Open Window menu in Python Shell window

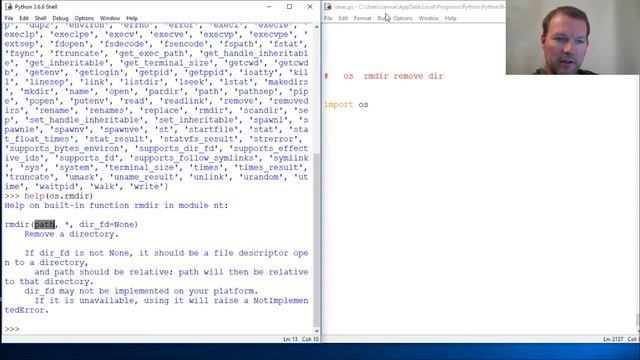[110, 18]
